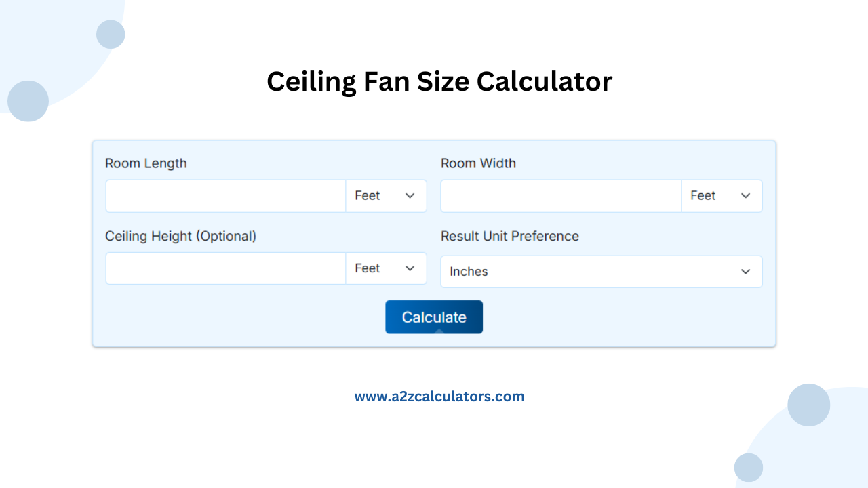Screen dimensions: 868x488
Task: Click the Ceiling Height input field
Action: 224,268
